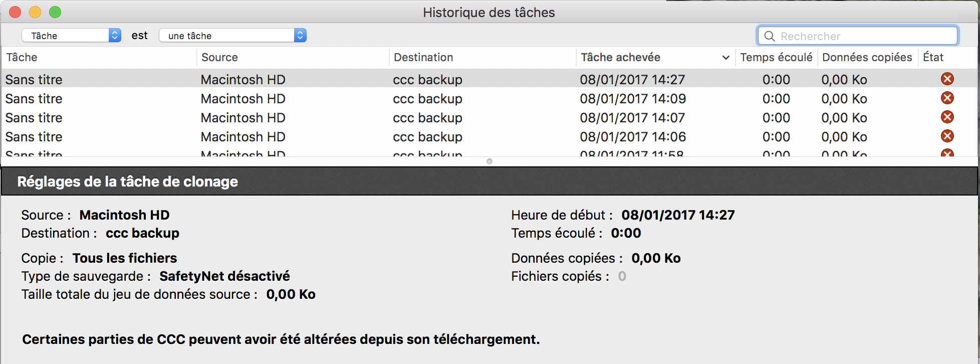The height and width of the screenshot is (364, 980).
Task: Click the error status icon for 14:09 task
Action: coord(947,98)
